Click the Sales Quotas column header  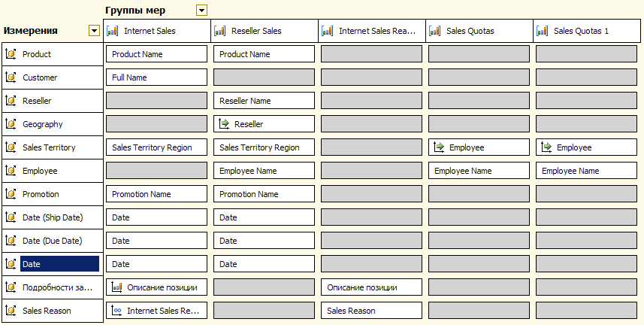point(479,31)
